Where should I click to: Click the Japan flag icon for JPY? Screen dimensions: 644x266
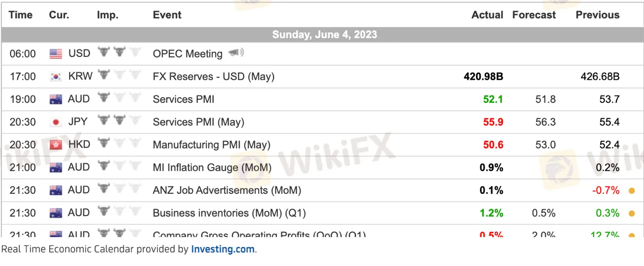coord(56,122)
